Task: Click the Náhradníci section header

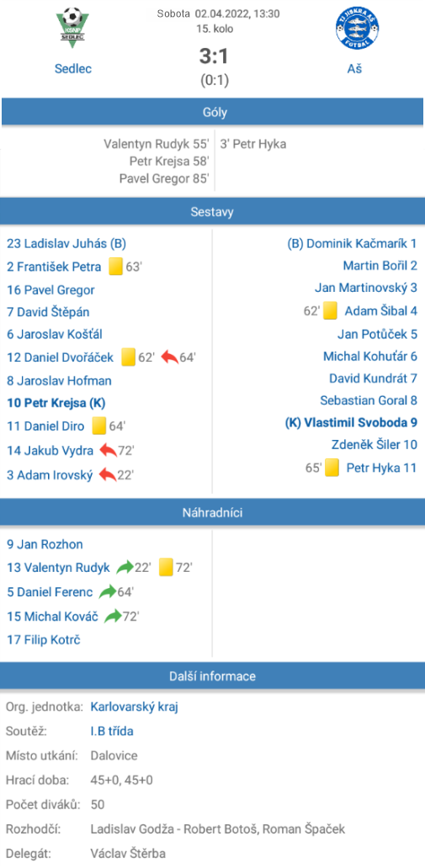Action: click(x=212, y=512)
